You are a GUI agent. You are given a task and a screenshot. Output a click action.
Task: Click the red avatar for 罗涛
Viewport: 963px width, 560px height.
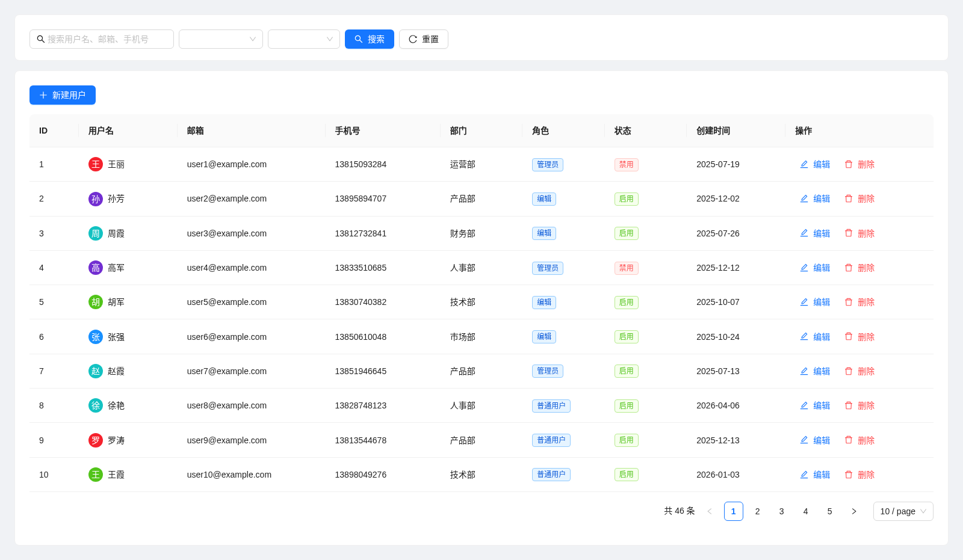tap(96, 440)
